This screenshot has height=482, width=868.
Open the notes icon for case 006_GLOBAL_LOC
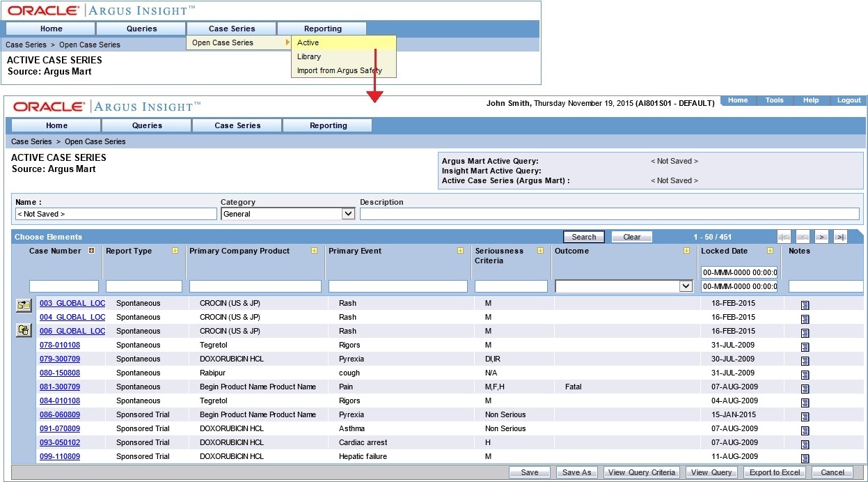(805, 333)
